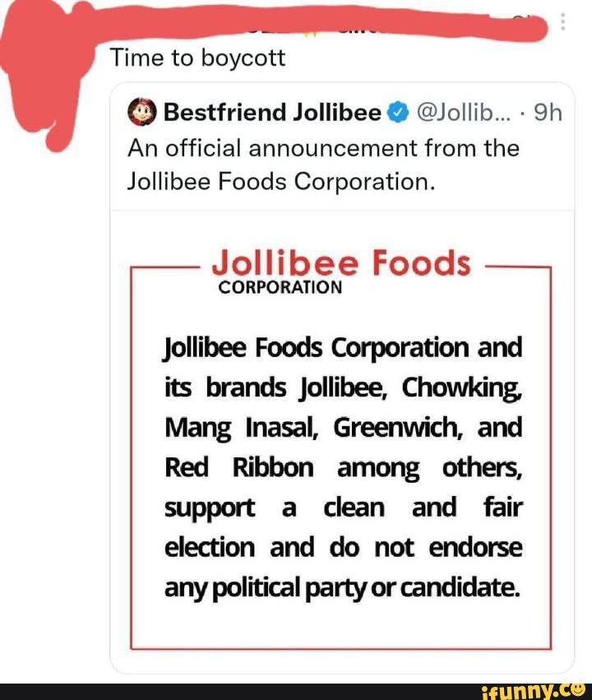Click the 'CORPORATION' subheading in image
The height and width of the screenshot is (700, 592).
coord(280,287)
